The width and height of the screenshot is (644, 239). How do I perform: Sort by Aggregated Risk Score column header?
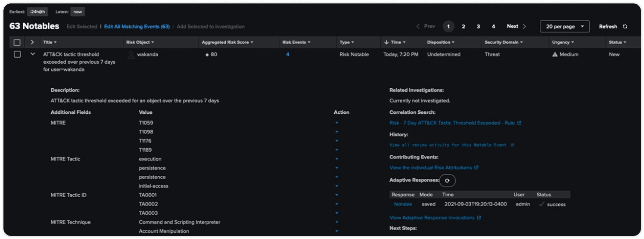227,43
